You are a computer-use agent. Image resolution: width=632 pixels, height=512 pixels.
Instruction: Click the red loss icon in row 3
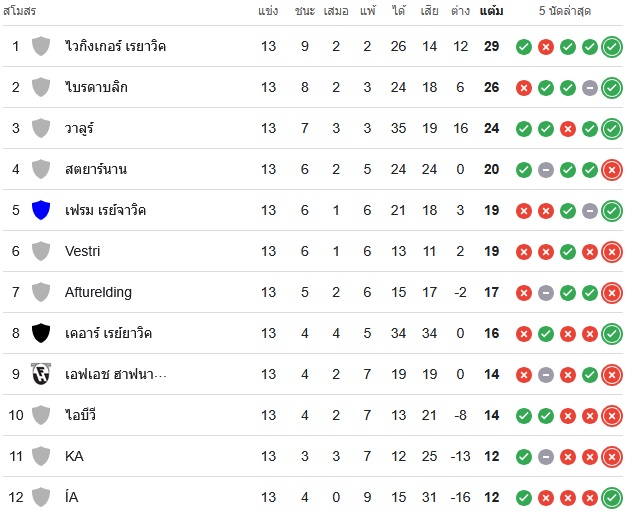pos(568,129)
